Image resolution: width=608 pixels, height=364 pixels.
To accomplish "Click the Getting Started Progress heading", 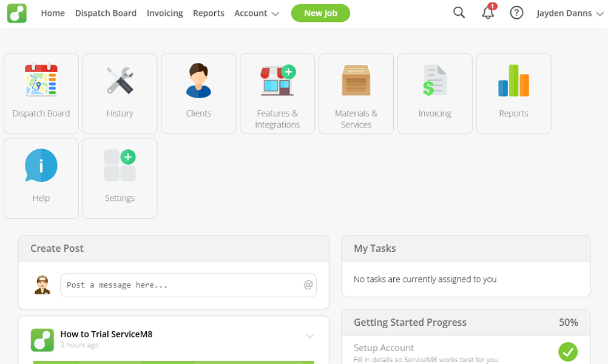I will [x=410, y=323].
